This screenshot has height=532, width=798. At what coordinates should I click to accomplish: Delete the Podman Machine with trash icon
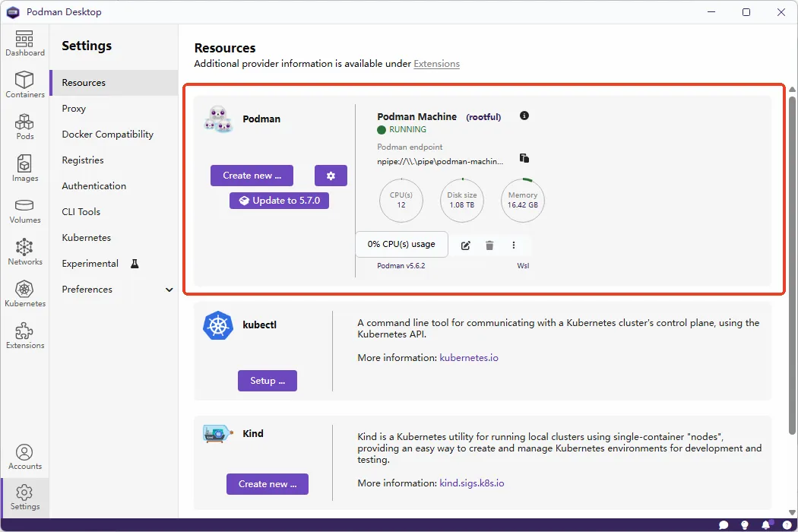point(489,245)
